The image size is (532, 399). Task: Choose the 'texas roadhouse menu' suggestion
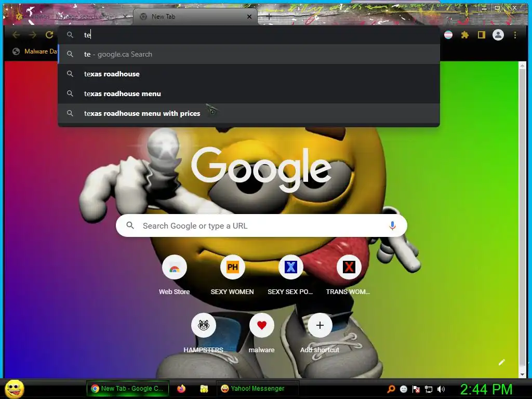[x=249, y=94]
